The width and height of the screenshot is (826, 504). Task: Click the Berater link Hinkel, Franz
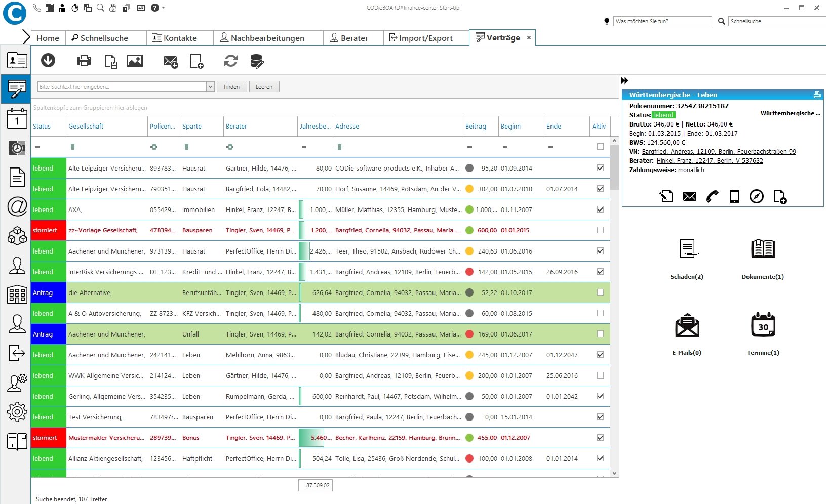pyautogui.click(x=710, y=161)
